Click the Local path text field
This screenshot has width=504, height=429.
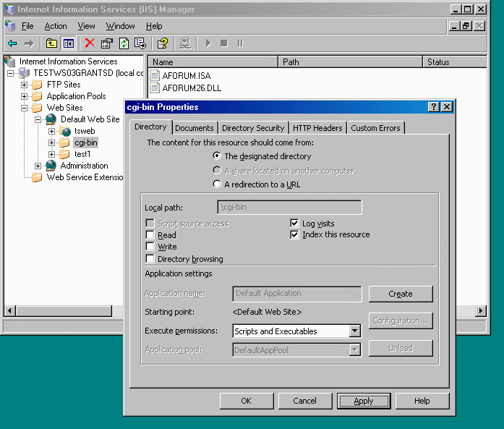click(x=290, y=207)
